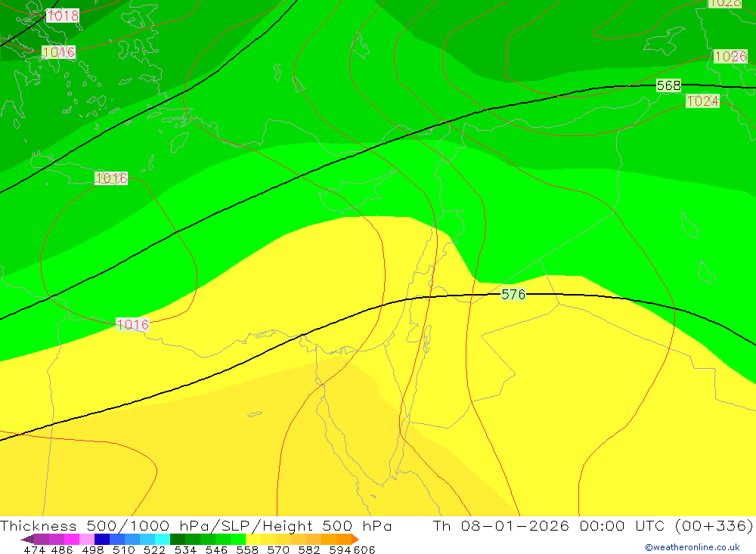Click the 522 legend value
The image size is (756, 554).
coord(154,549)
